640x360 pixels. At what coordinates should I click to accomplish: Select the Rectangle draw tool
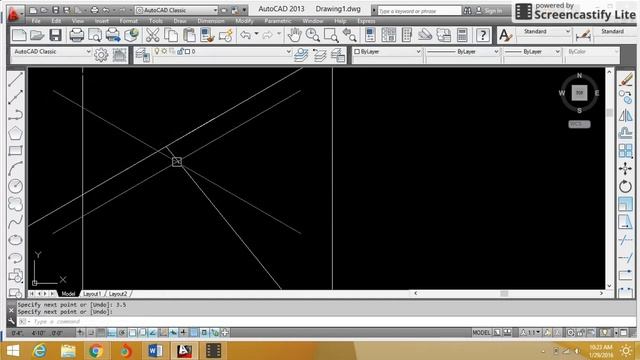[x=16, y=151]
